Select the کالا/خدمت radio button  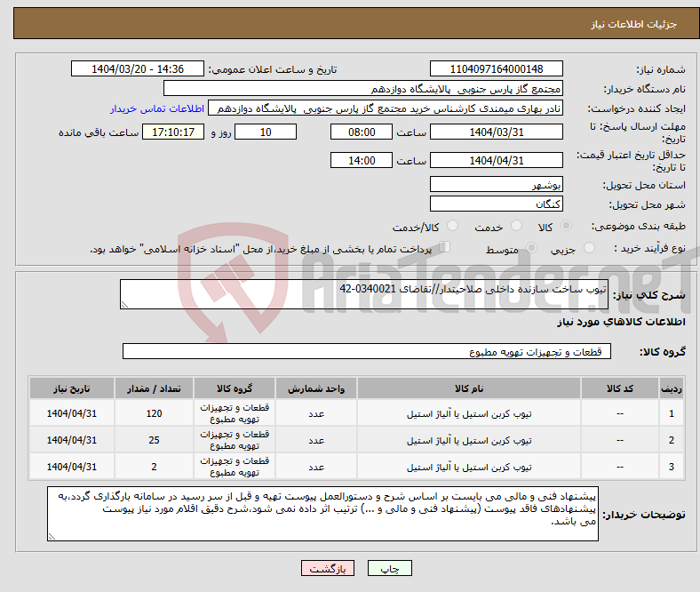453,226
